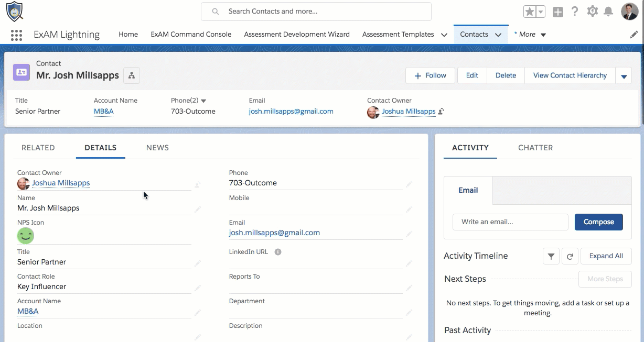The image size is (644, 342).
Task: Click the Compose button
Action: tap(599, 222)
